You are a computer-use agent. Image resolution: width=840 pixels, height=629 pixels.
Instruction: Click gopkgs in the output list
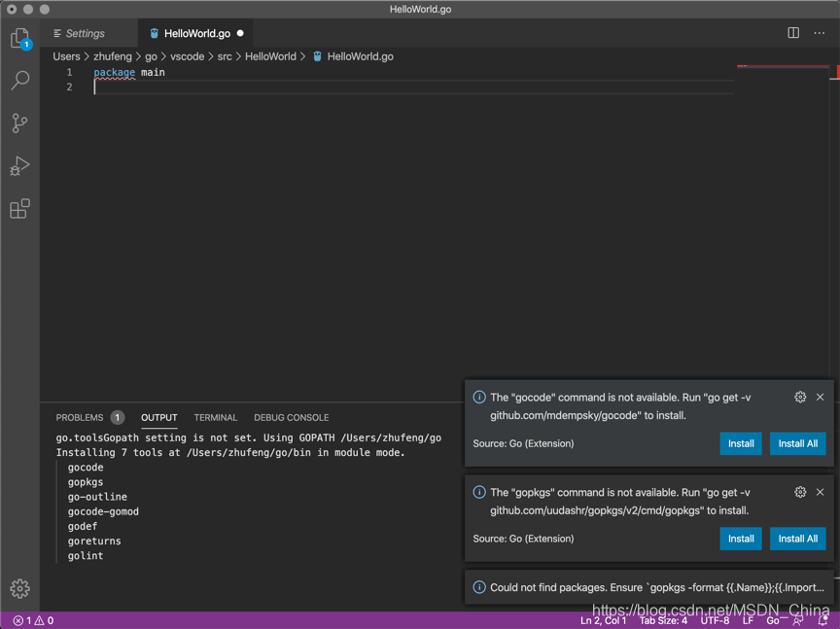(x=86, y=481)
